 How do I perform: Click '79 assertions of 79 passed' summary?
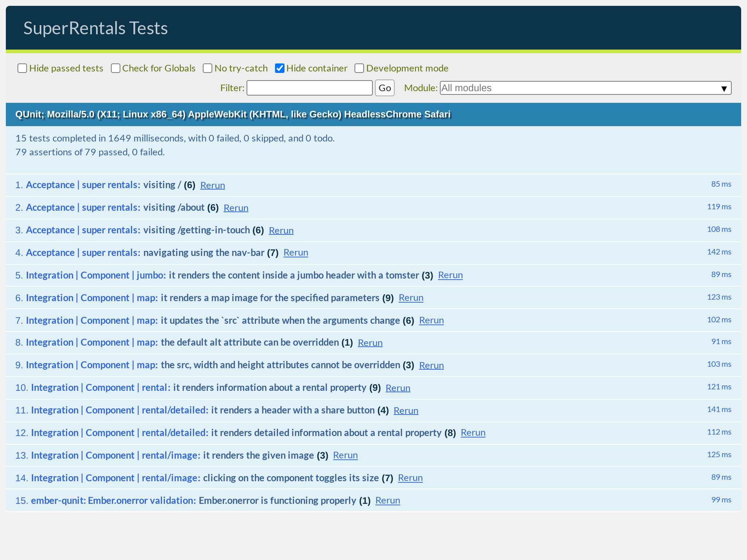coord(90,152)
